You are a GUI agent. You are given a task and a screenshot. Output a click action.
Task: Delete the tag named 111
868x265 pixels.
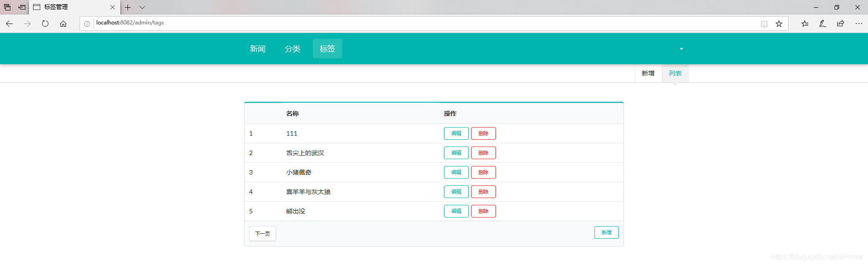pos(483,133)
